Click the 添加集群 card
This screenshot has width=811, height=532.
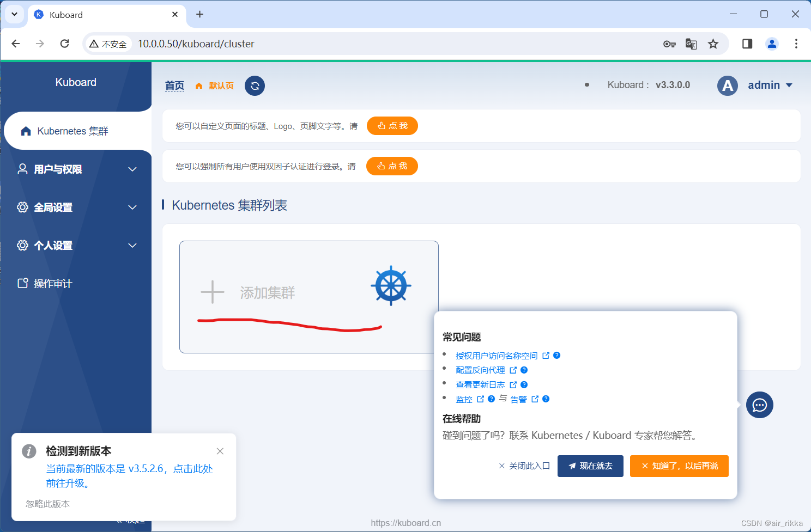coord(309,297)
